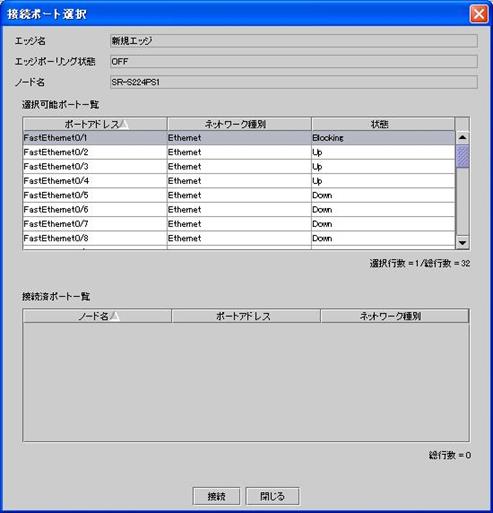This screenshot has width=493, height=513.
Task: Select the FastEthernet0/1 row
Action: [x=239, y=138]
